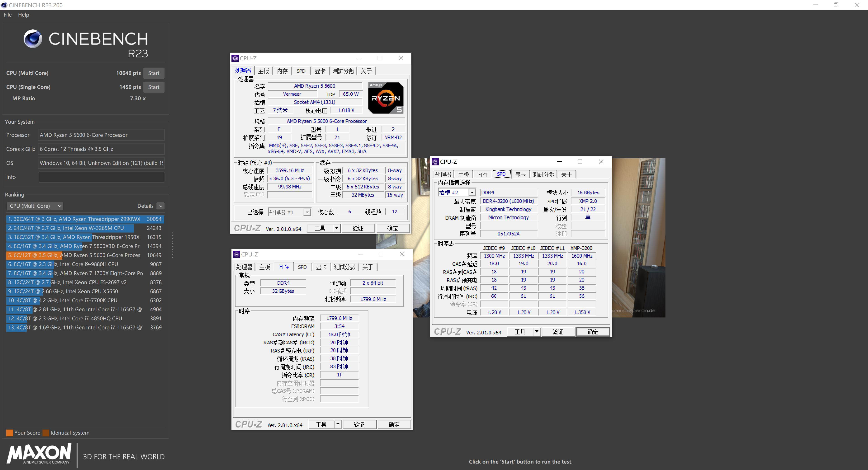Open the 工具 arrow menu in the SPD window
Image resolution: width=868 pixels, height=470 pixels.
[x=536, y=331]
